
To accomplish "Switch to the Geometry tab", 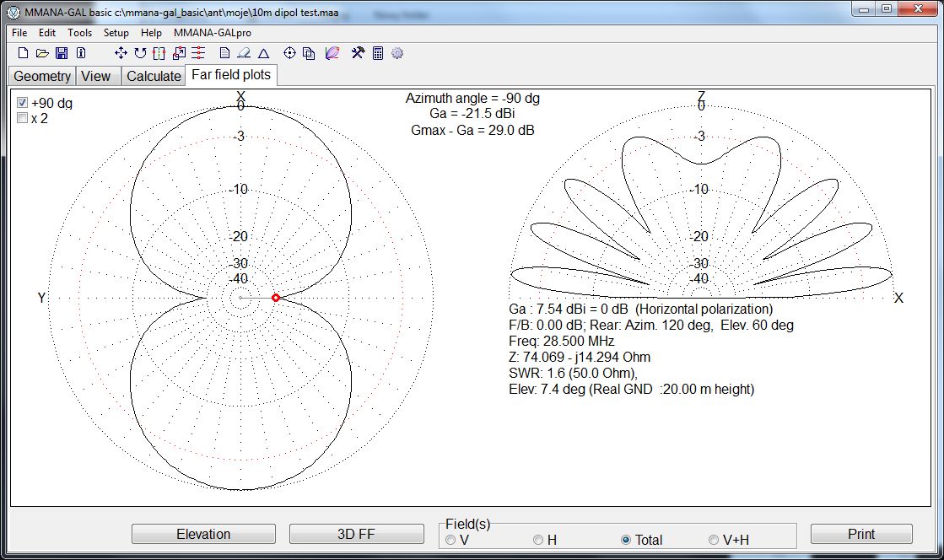I will [x=42, y=76].
